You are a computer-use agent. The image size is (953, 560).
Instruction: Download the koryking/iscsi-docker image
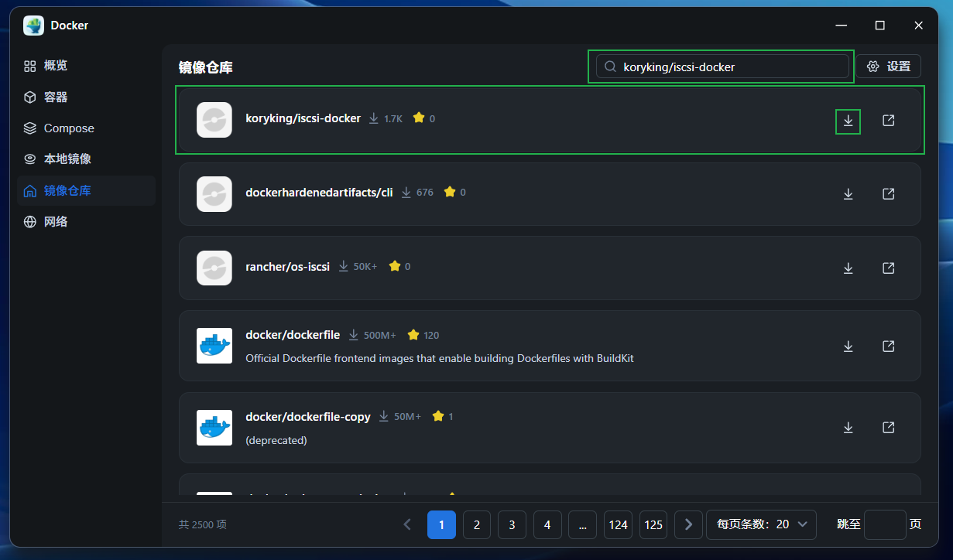coord(848,121)
